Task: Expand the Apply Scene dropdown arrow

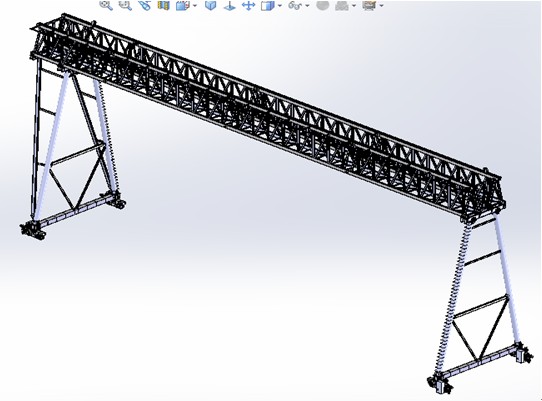Action: point(354,6)
